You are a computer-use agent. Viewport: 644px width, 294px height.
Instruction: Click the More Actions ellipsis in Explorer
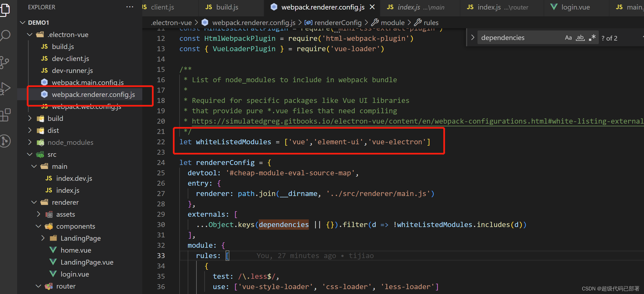(x=130, y=7)
